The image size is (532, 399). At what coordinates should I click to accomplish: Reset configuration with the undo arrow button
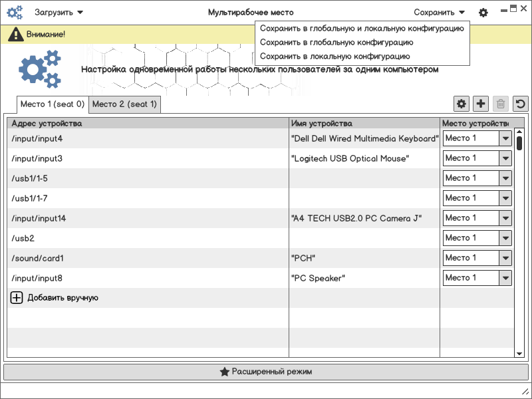(x=521, y=104)
